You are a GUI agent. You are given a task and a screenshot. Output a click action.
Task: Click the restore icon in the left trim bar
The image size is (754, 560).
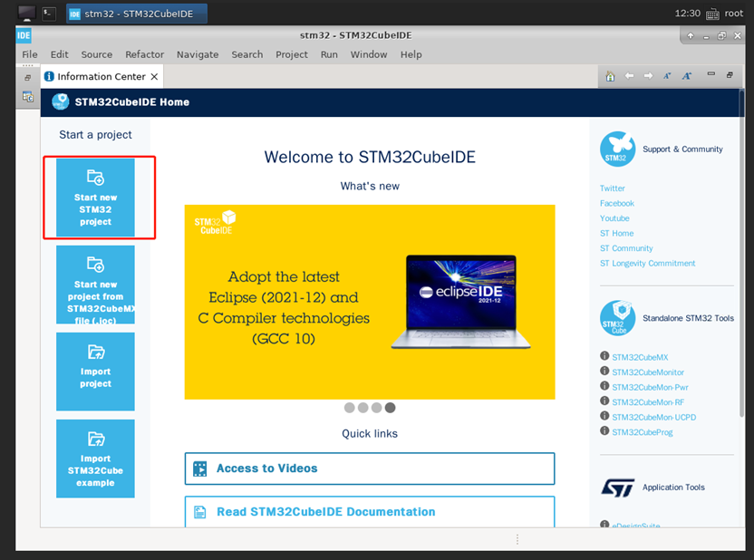pos(28,77)
